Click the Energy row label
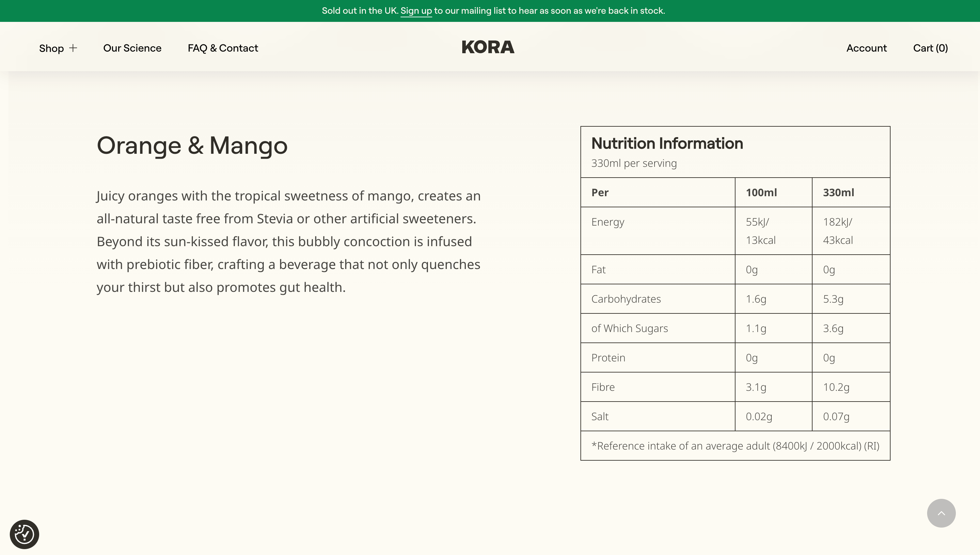This screenshot has height=555, width=980. tap(608, 222)
